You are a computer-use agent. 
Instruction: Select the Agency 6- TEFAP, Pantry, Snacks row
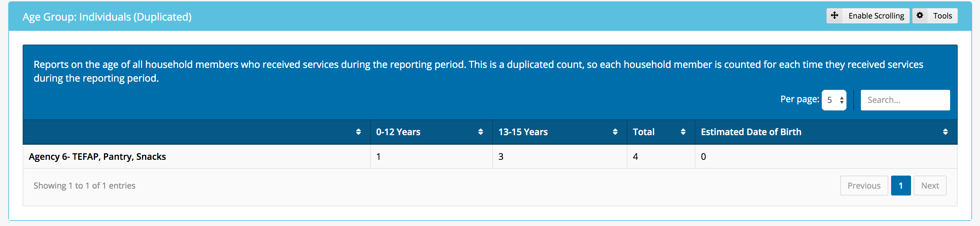(97, 156)
